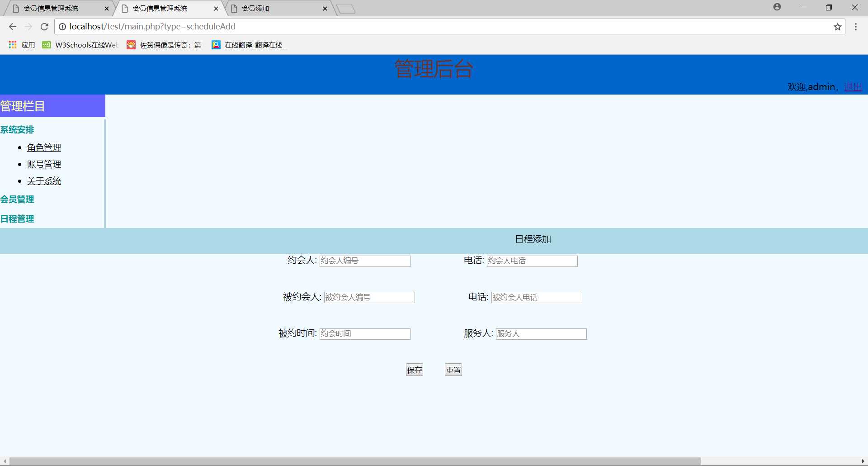
Task: Focus the 服务人 input field
Action: pos(541,334)
